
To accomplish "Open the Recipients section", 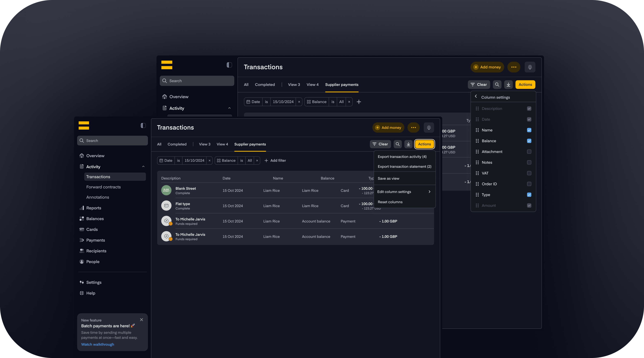I will (x=96, y=251).
